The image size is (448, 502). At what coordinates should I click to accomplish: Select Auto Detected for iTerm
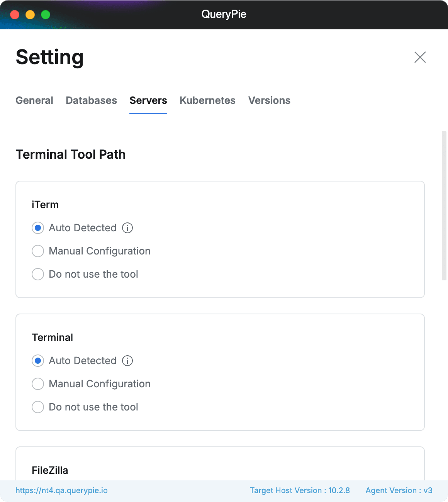pyautogui.click(x=38, y=228)
